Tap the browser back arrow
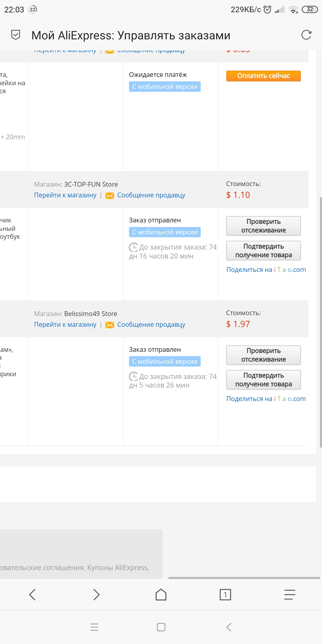 tap(32, 595)
